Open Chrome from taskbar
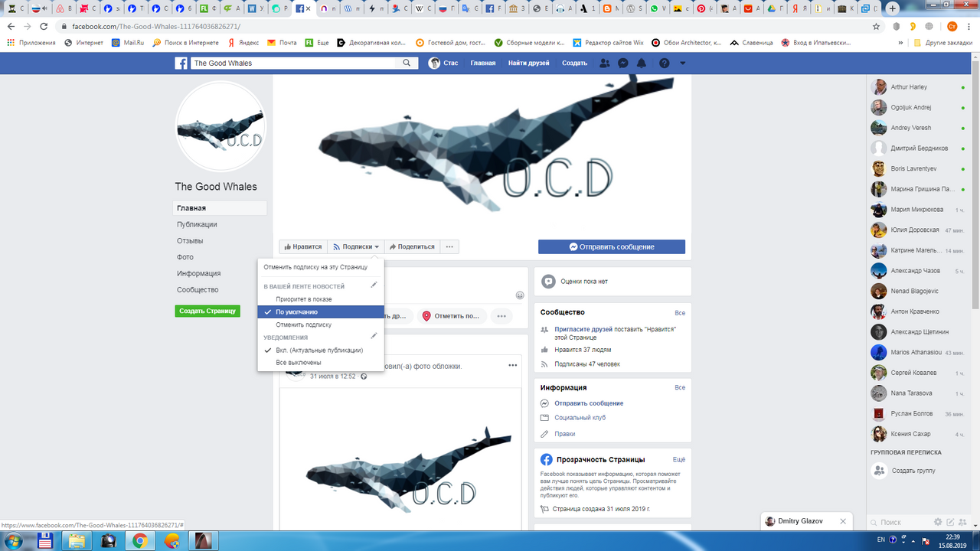 (x=140, y=541)
